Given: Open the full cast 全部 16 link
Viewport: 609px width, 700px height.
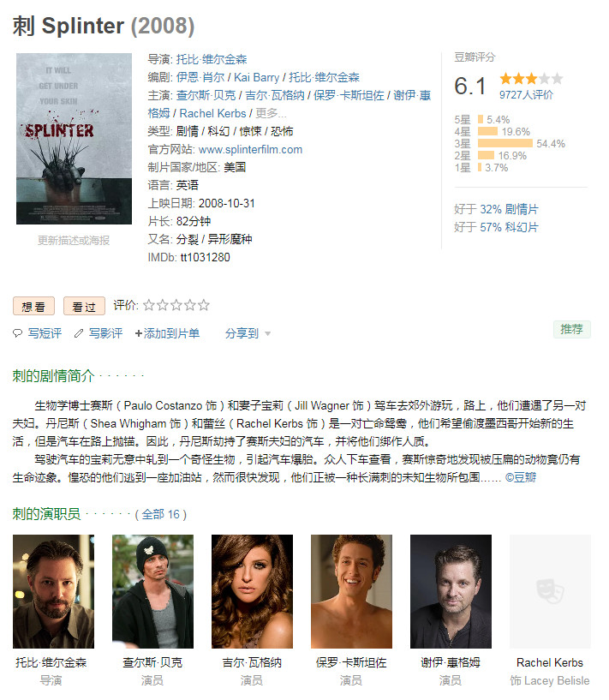Looking at the screenshot, I should 161,514.
